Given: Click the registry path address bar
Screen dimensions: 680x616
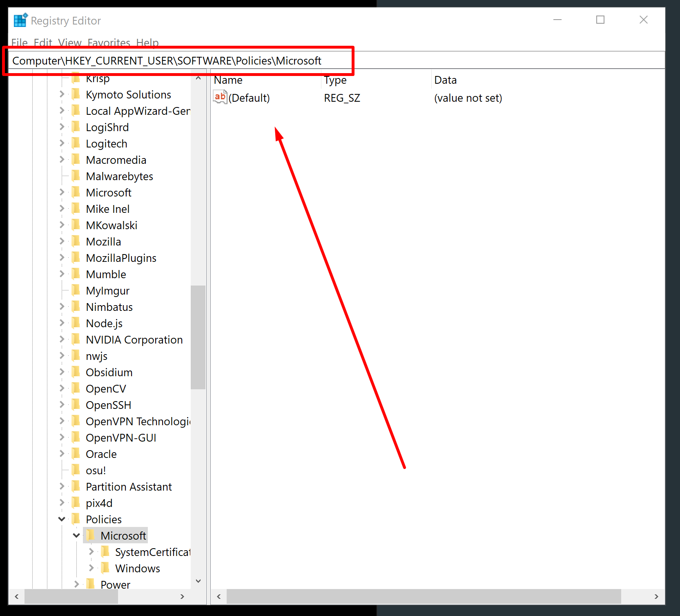Looking at the screenshot, I should tap(337, 60).
